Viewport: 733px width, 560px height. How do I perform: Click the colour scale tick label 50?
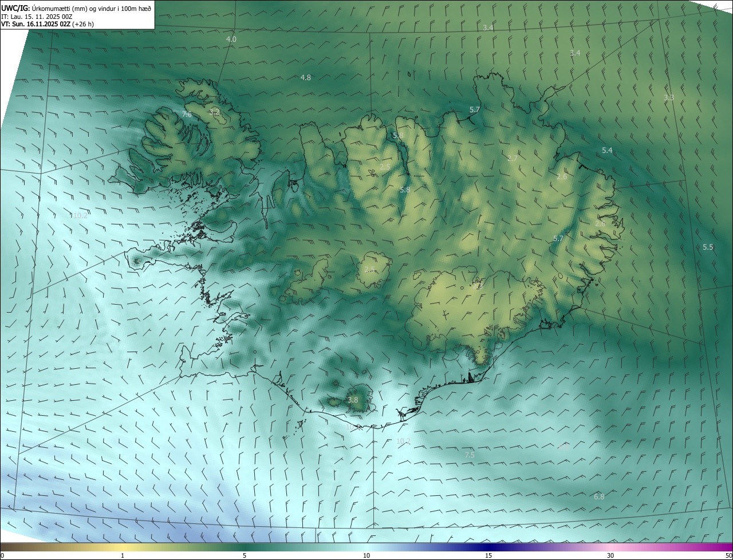coord(728,555)
